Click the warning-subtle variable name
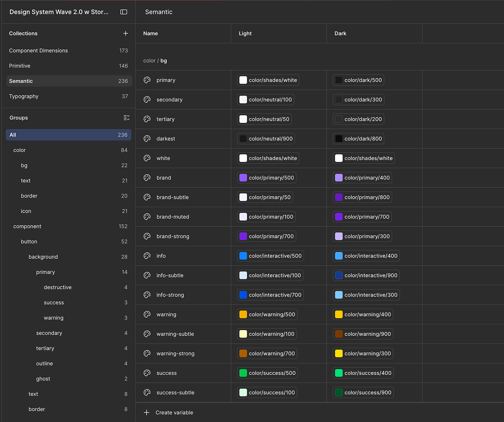The height and width of the screenshot is (422, 504). 175,334
